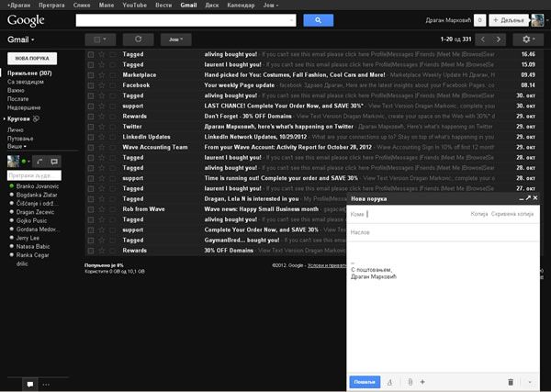Discard draft with the trash icon
551x392 pixels.
click(x=511, y=382)
